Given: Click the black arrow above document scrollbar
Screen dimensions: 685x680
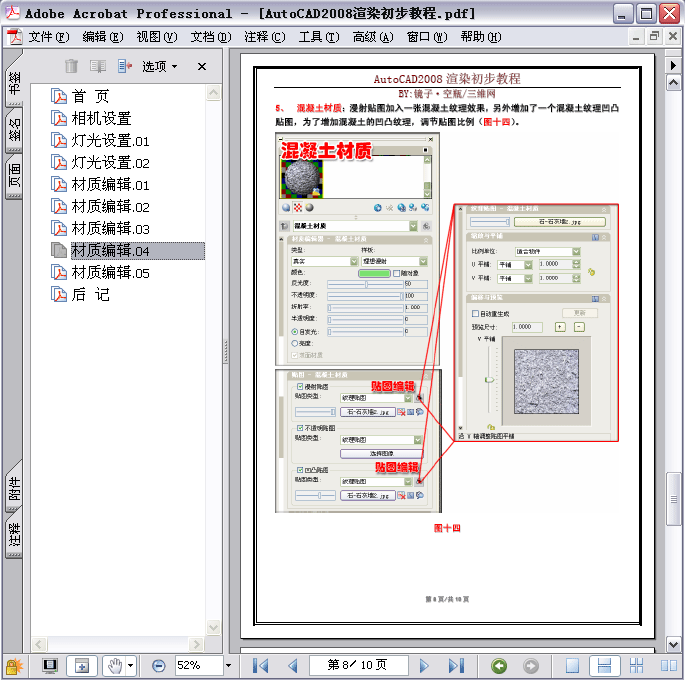Looking at the screenshot, I should point(673,65).
